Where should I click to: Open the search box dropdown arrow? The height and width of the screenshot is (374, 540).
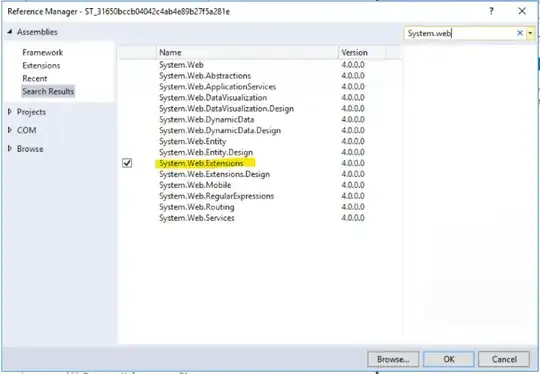click(x=530, y=33)
